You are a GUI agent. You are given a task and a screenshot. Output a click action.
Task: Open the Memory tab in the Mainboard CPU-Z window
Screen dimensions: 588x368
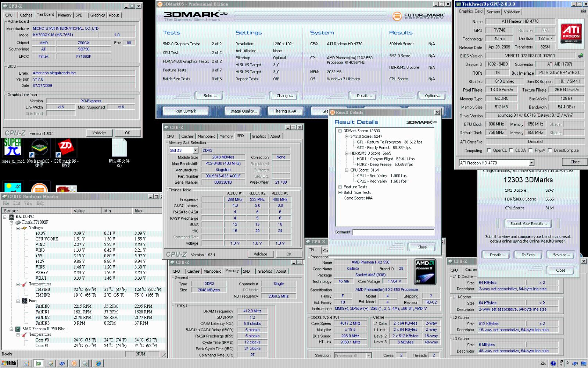(x=65, y=15)
